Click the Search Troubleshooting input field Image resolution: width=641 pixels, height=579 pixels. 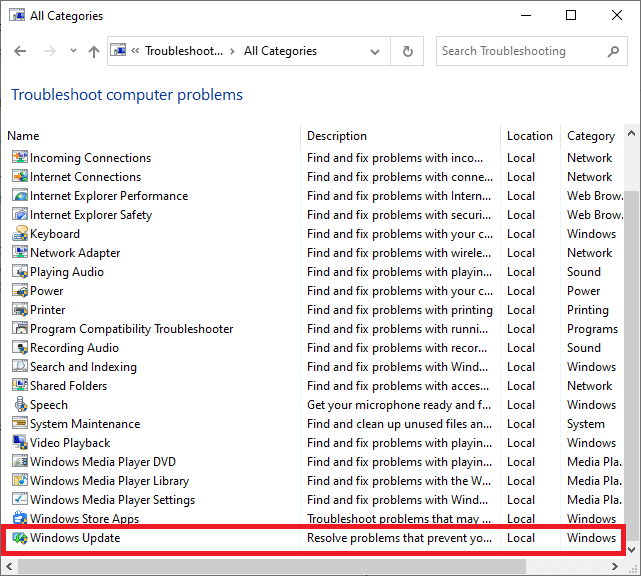pos(520,52)
